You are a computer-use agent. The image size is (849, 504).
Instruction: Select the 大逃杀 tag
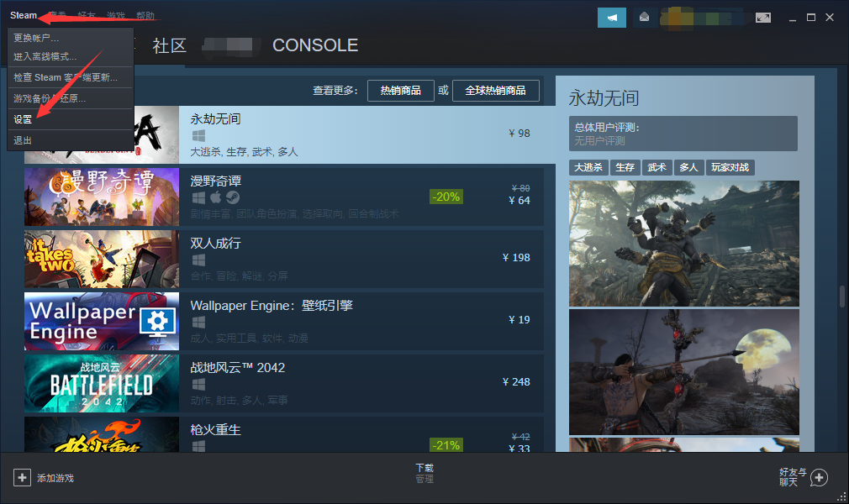[588, 168]
